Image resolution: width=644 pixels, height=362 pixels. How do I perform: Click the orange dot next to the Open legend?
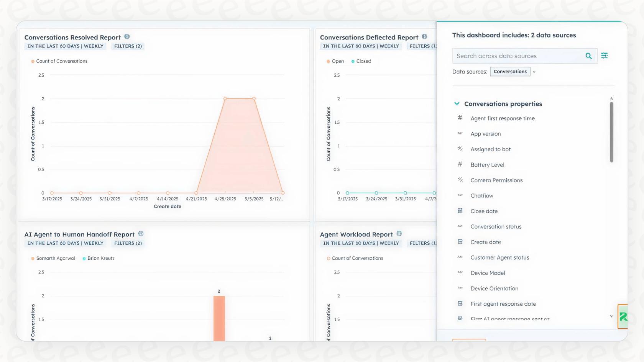coord(329,61)
